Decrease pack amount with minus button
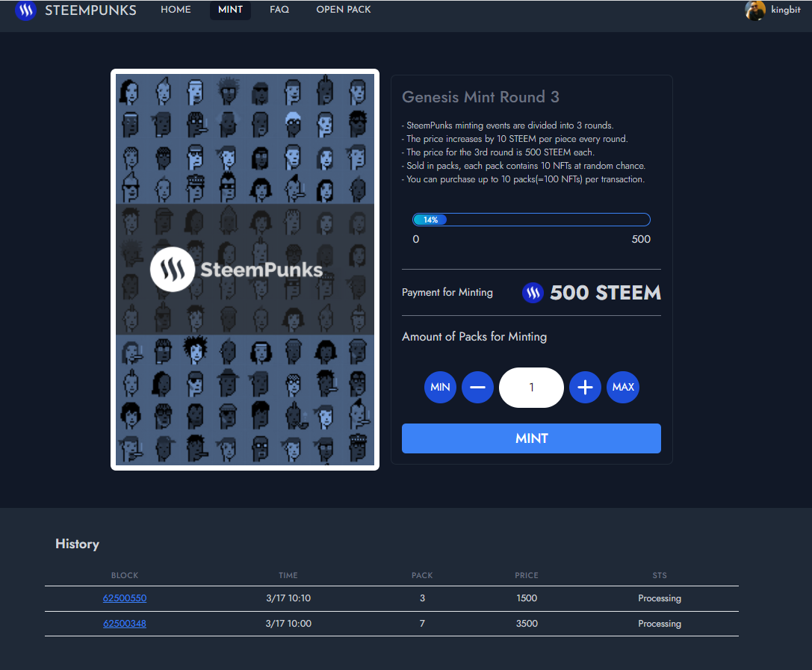 (477, 387)
